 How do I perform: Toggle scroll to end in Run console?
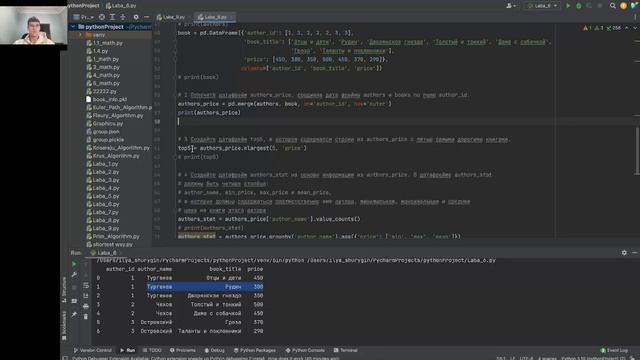click(x=86, y=296)
